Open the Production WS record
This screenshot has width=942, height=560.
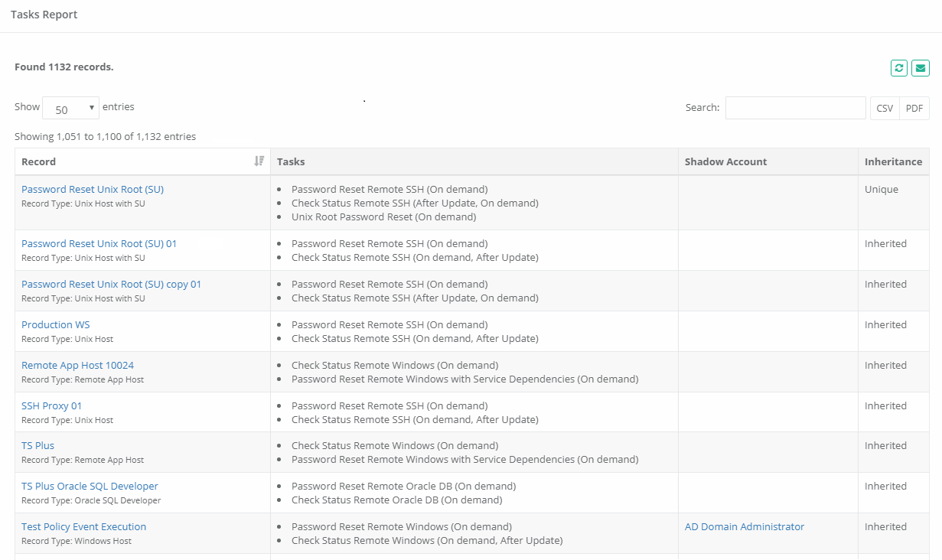[x=56, y=325]
